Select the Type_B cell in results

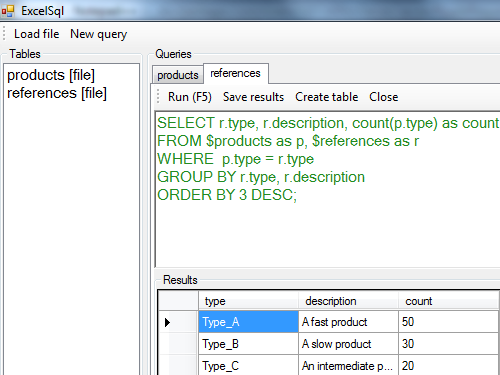coord(248,344)
